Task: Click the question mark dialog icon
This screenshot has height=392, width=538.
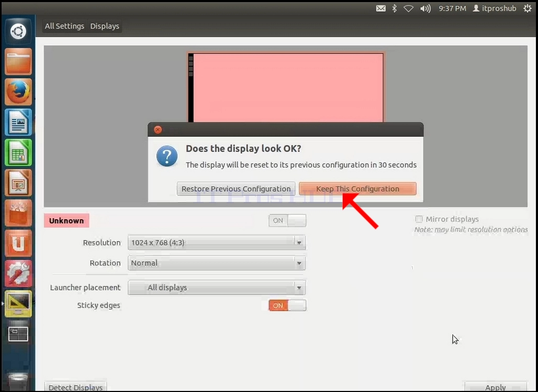Action: click(167, 156)
